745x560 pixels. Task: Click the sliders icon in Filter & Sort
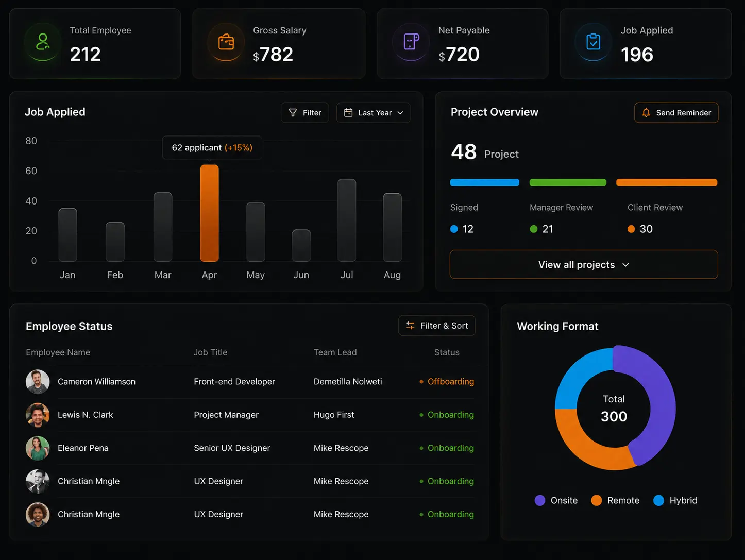[x=410, y=326]
